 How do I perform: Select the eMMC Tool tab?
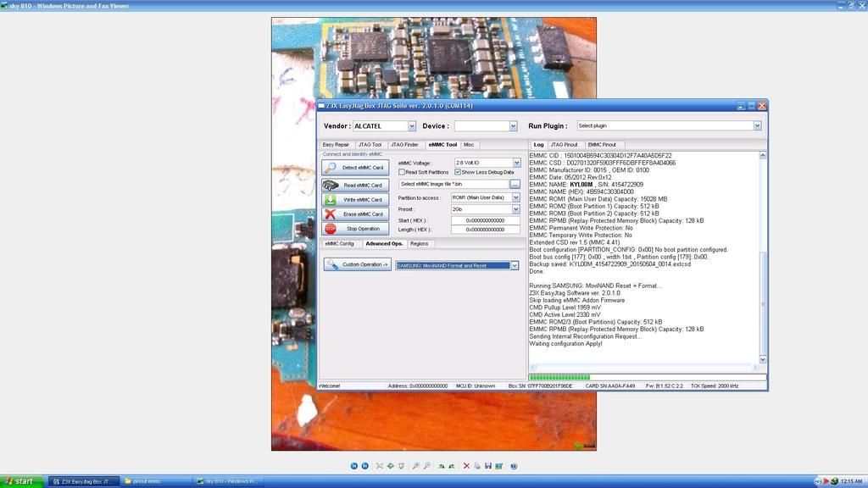pos(442,145)
